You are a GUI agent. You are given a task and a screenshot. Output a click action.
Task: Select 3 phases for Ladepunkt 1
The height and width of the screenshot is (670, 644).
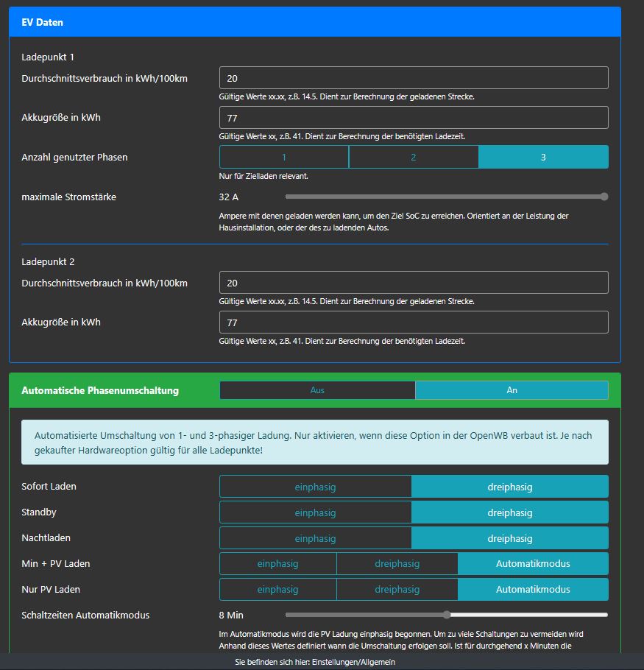coord(543,157)
